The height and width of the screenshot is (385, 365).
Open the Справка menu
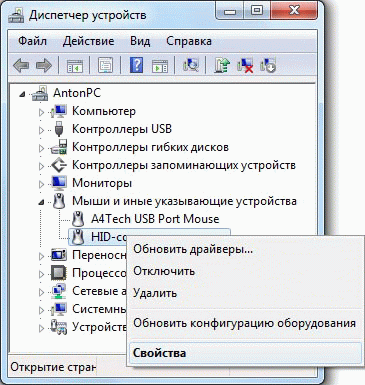tap(189, 41)
